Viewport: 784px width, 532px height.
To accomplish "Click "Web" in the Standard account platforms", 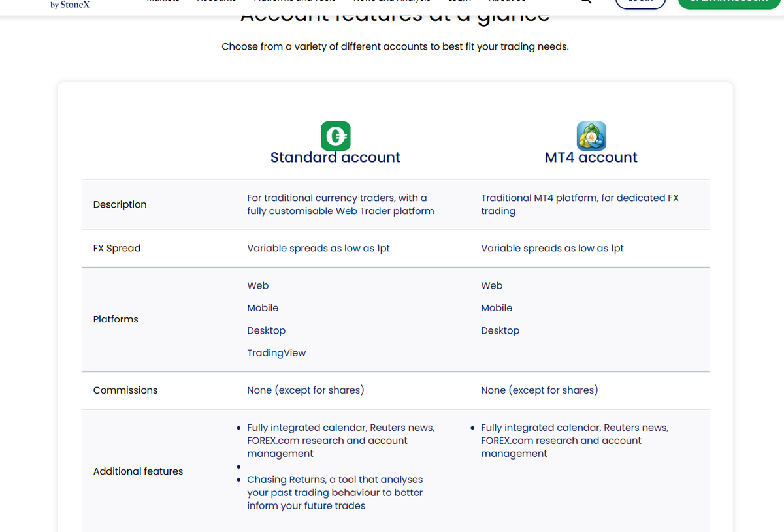I will click(x=258, y=285).
